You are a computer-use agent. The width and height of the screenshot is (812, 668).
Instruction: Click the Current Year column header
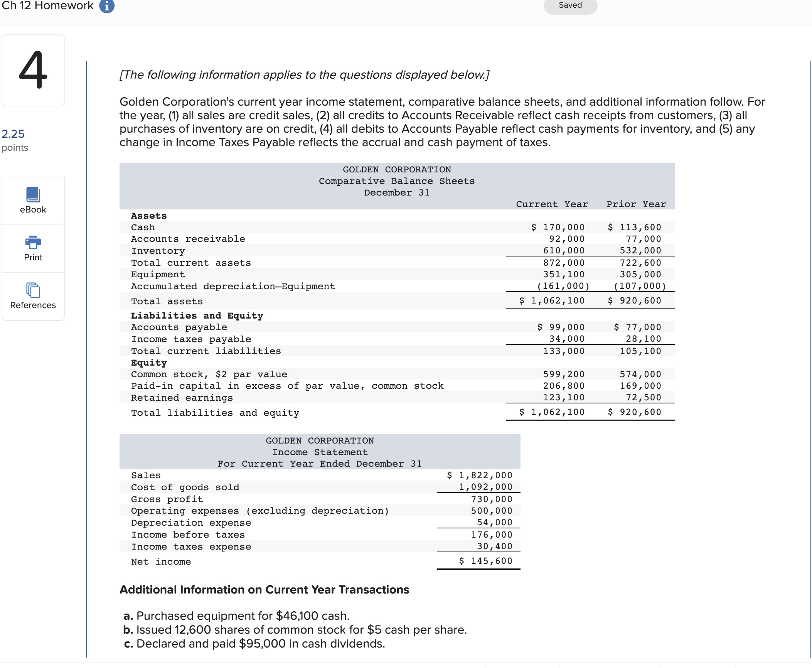click(x=552, y=204)
